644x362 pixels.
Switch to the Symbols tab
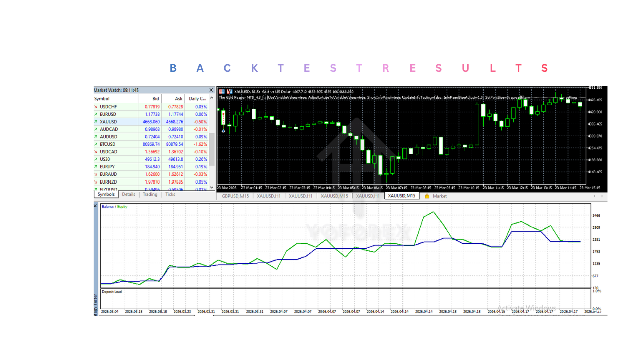tap(106, 194)
